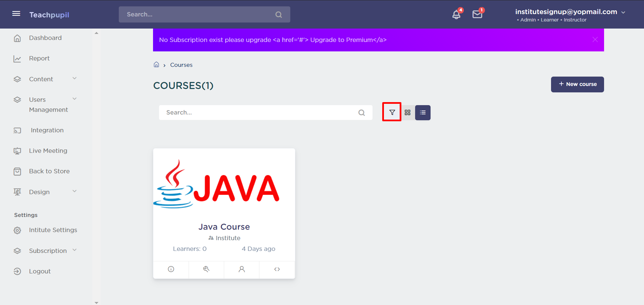Image resolution: width=644 pixels, height=305 pixels.
Task: Open the Java Course title link
Action: click(x=224, y=227)
